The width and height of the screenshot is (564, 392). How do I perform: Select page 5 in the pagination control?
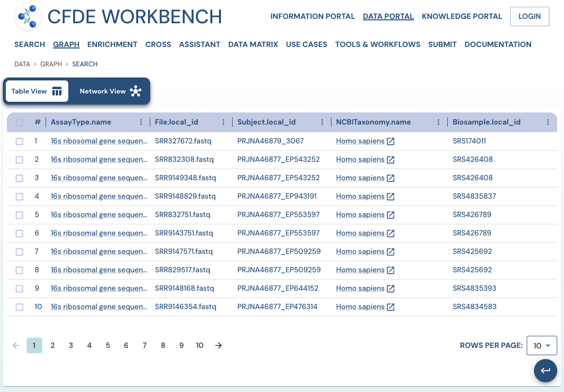(108, 345)
